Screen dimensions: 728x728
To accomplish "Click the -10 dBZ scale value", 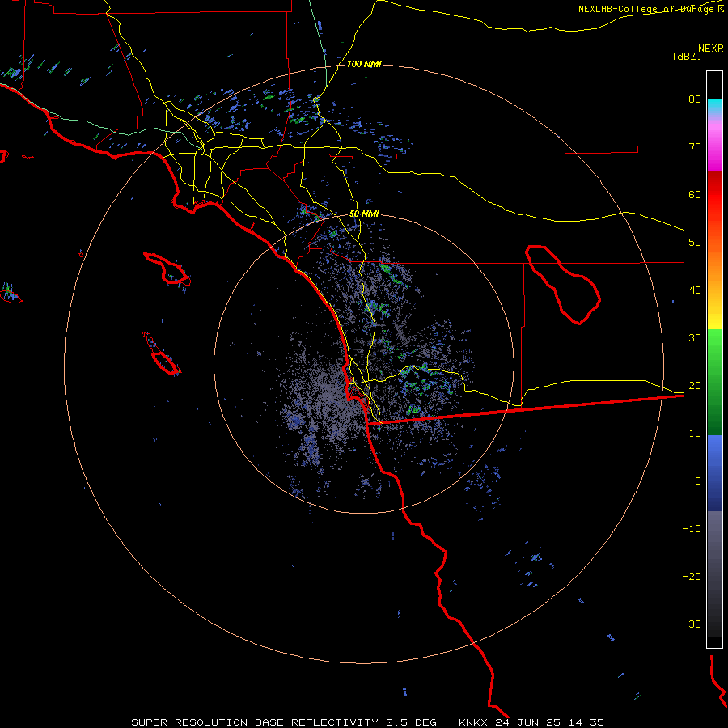I will pyautogui.click(x=692, y=529).
